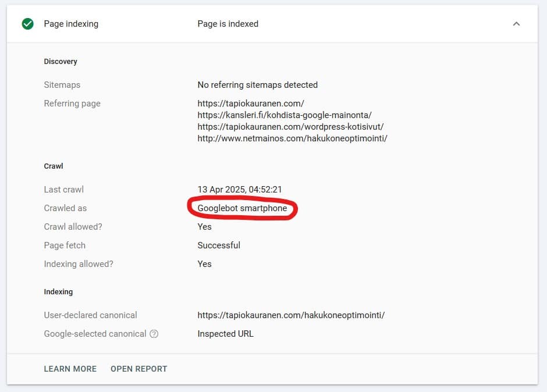This screenshot has height=392, width=547.
Task: Collapse the Page indexing section chevron
Action: pyautogui.click(x=516, y=24)
